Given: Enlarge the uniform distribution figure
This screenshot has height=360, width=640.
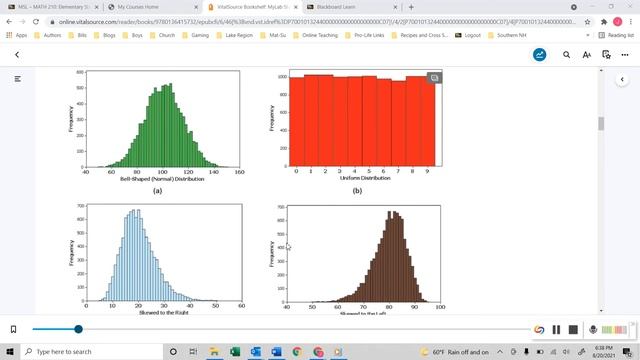Looking at the screenshot, I should (x=434, y=78).
